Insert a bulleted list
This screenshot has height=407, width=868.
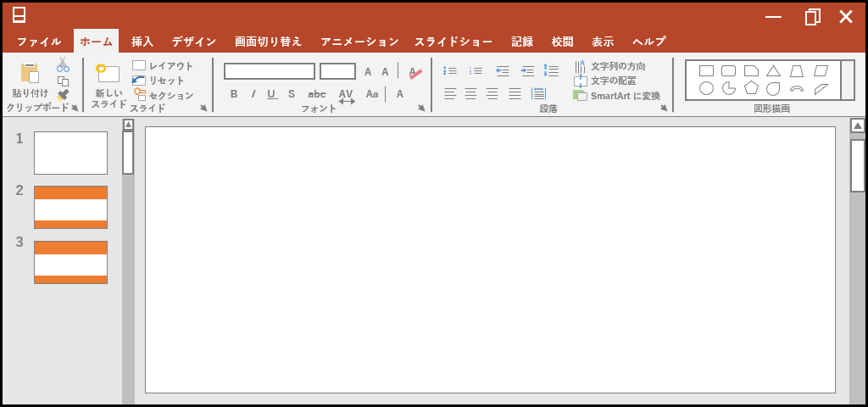450,71
